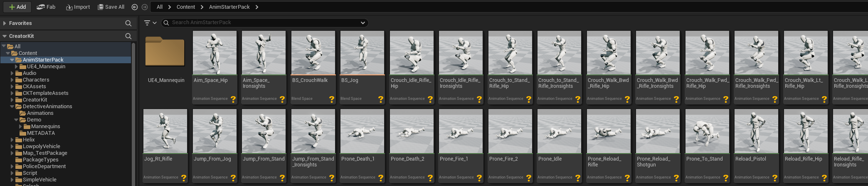Expand the Characters folder in tree
Image resolution: width=868 pixels, height=186 pixels.
pos(12,80)
